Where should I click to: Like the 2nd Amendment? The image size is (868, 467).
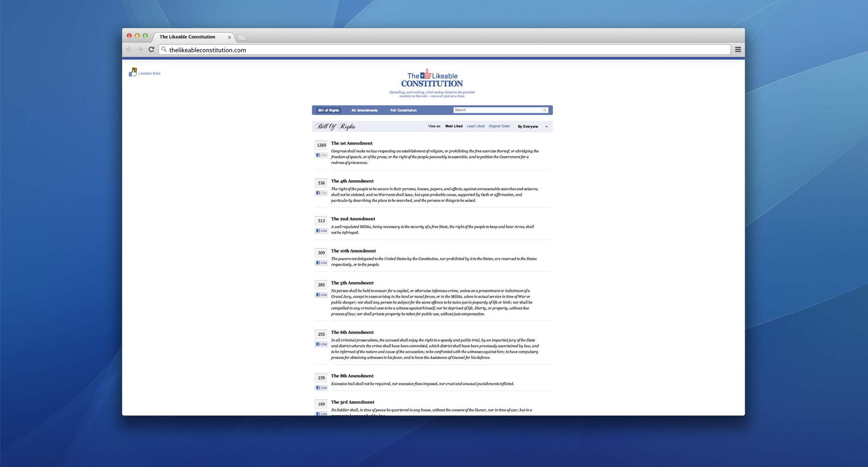point(321,231)
